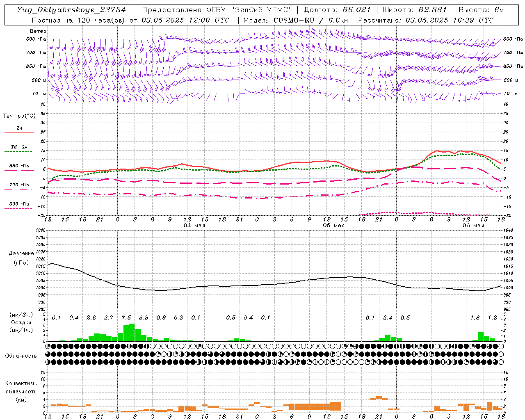Click the 7.5 precipitation value
The height and width of the screenshot is (420, 525).
pyautogui.click(x=126, y=317)
